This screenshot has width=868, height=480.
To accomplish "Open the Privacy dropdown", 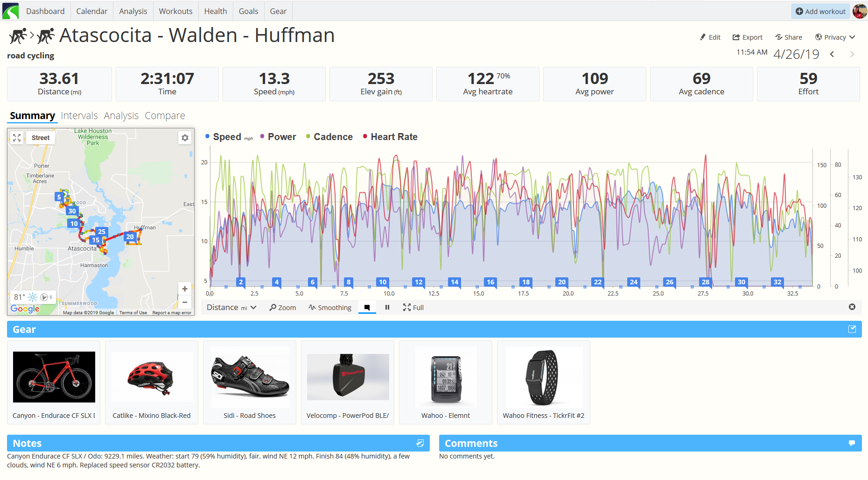I will point(835,37).
